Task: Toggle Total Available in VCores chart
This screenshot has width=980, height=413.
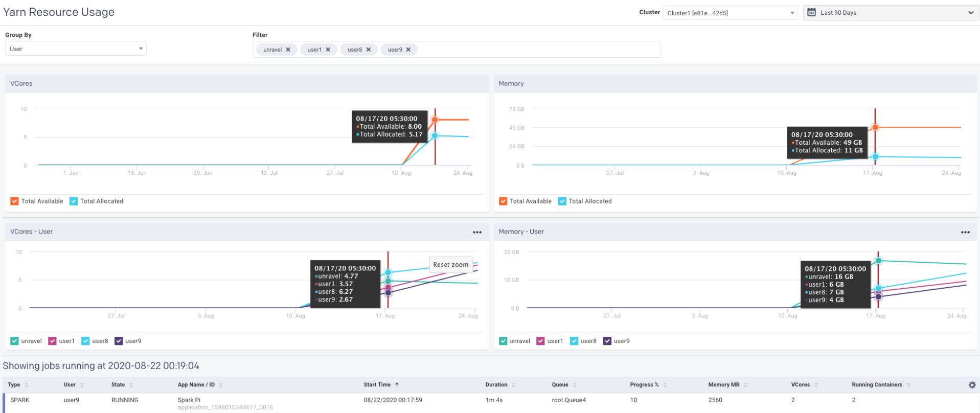Action: pos(14,201)
